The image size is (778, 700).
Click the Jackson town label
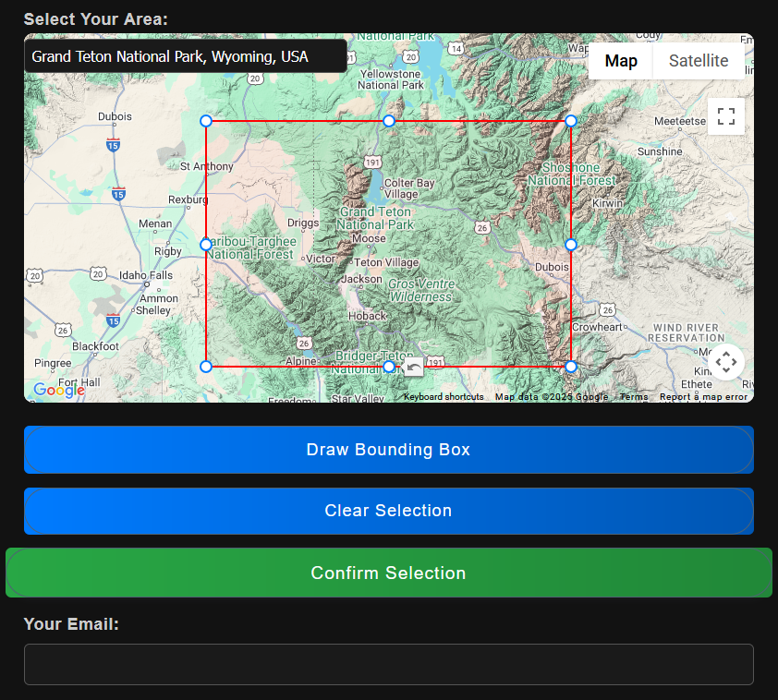361,279
